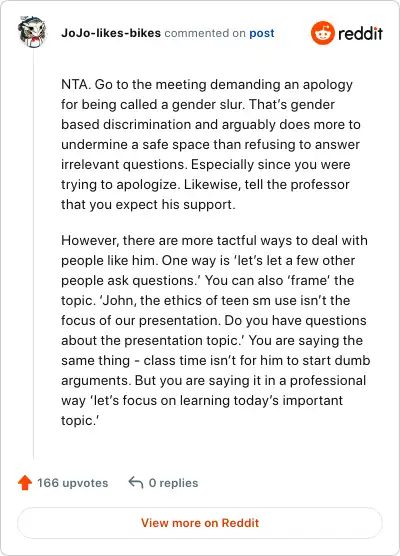This screenshot has height=556, width=400.
Task: Click the "View more on Reddit" button
Action: pos(200,523)
